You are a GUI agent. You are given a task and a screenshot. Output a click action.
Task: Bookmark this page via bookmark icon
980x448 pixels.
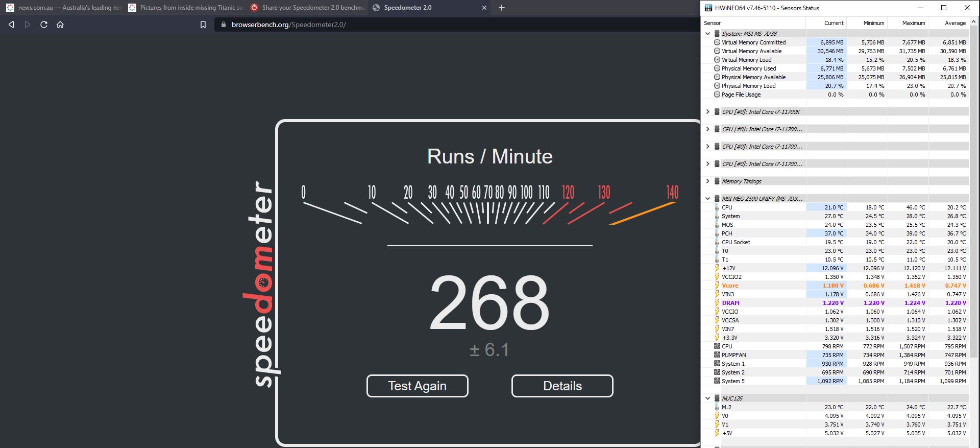tap(203, 25)
